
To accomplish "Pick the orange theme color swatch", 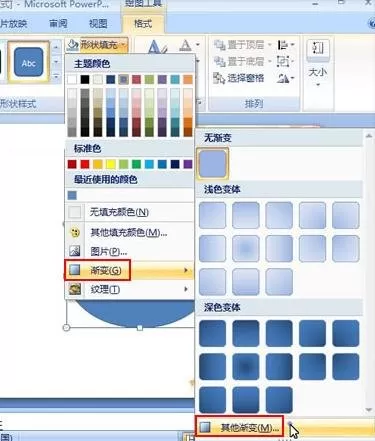I will click(188, 79).
